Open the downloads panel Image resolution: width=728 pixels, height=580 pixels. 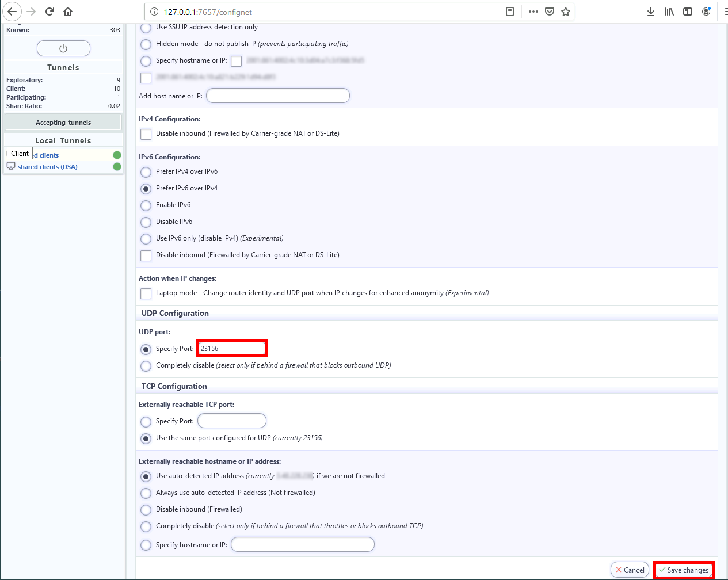(651, 12)
